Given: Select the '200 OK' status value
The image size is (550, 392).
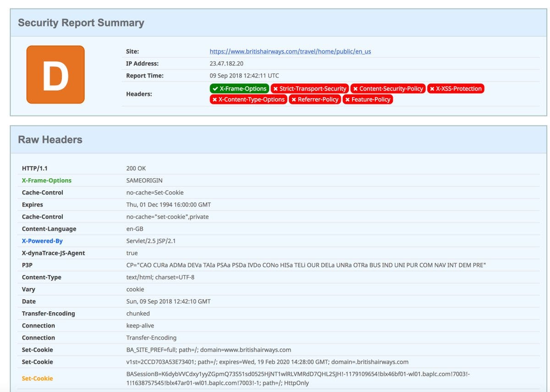Looking at the screenshot, I should tap(136, 169).
